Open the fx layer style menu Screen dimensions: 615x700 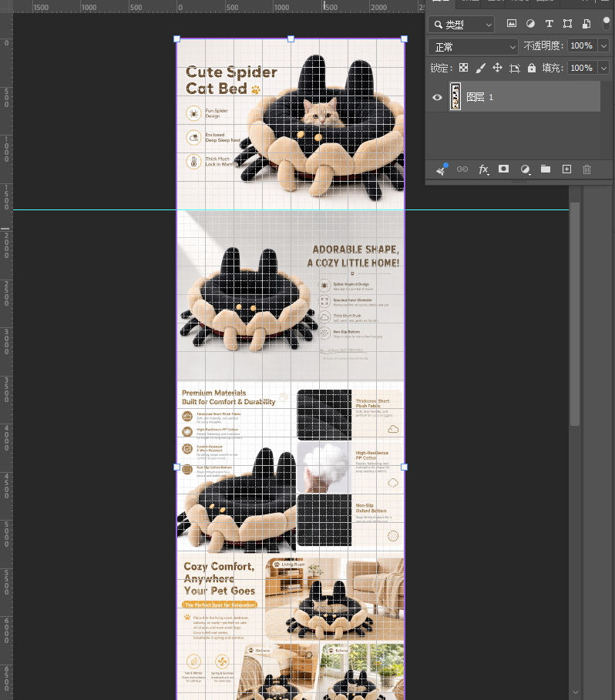click(x=483, y=169)
